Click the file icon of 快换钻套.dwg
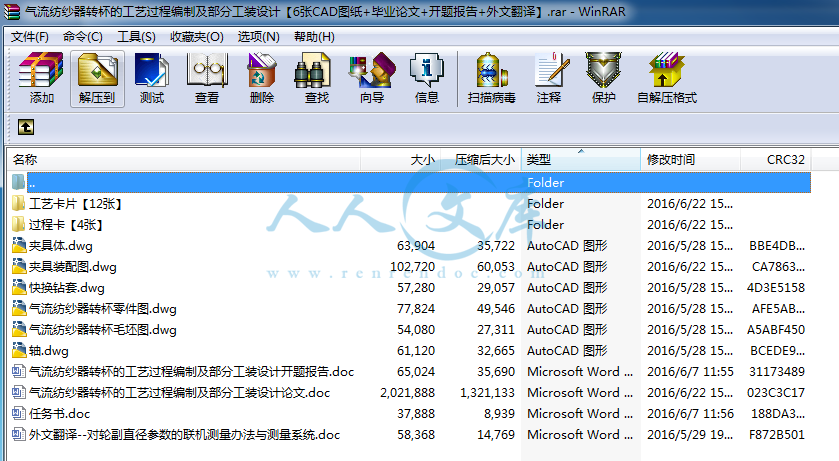 [x=19, y=287]
